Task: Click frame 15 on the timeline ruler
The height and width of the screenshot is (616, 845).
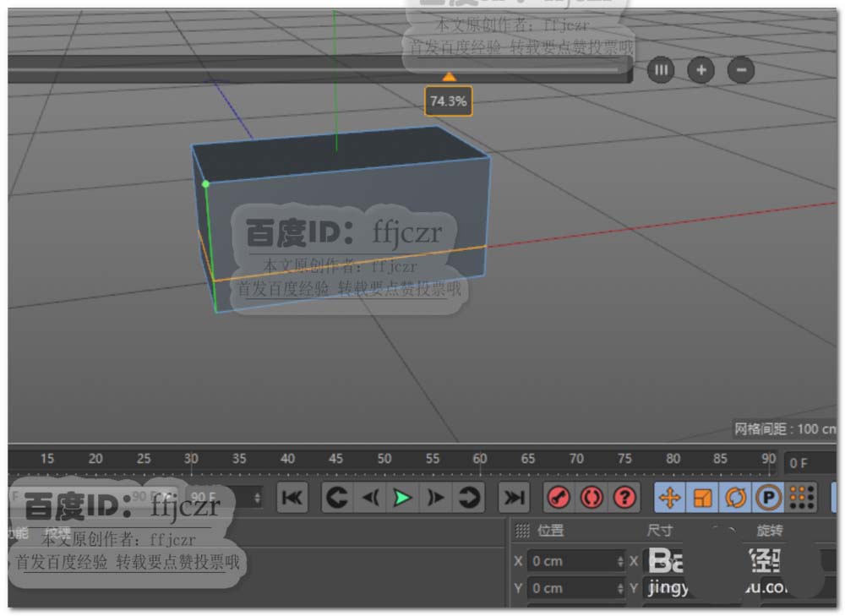Action: pyautogui.click(x=46, y=459)
